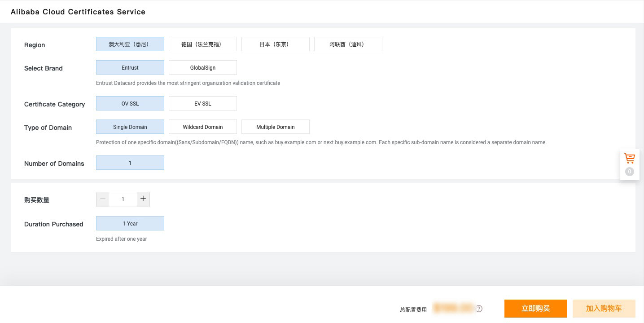The width and height of the screenshot is (644, 323).
Task: Click the purchase quantity input field
Action: tap(123, 199)
